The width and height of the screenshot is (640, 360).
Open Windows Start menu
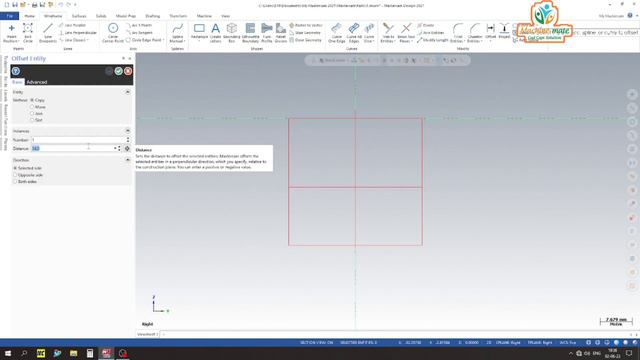(8, 353)
